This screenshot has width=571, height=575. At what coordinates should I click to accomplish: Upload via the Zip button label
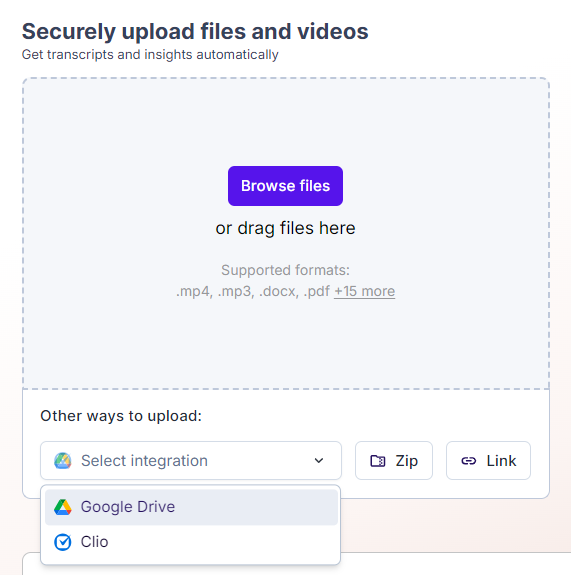tap(407, 461)
